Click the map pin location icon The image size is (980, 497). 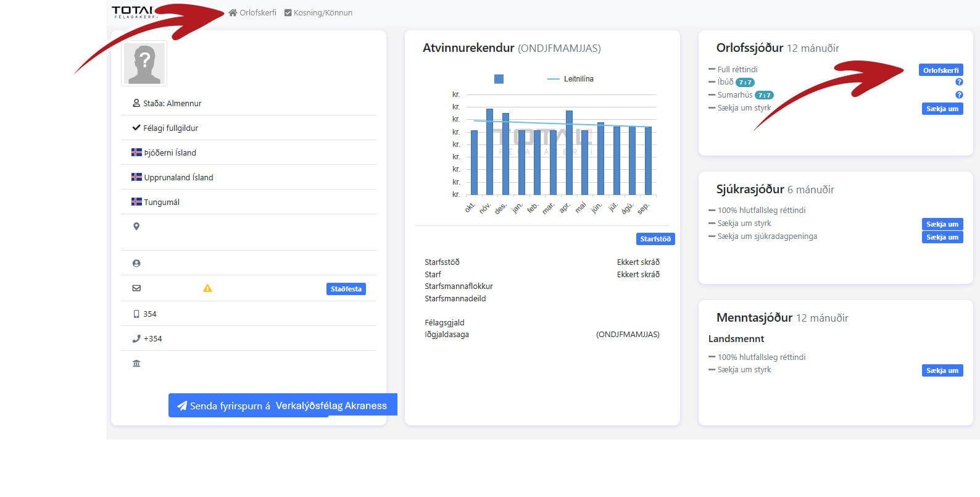pos(136,227)
